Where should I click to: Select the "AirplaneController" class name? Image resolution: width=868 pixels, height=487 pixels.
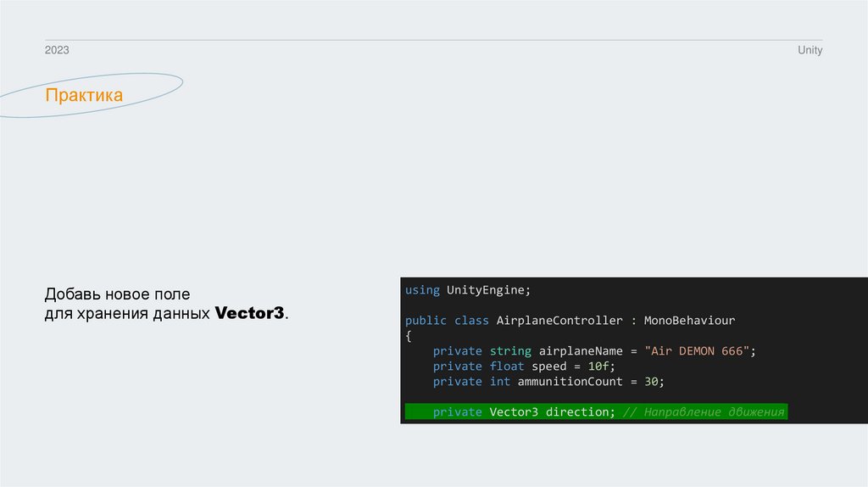coord(559,321)
